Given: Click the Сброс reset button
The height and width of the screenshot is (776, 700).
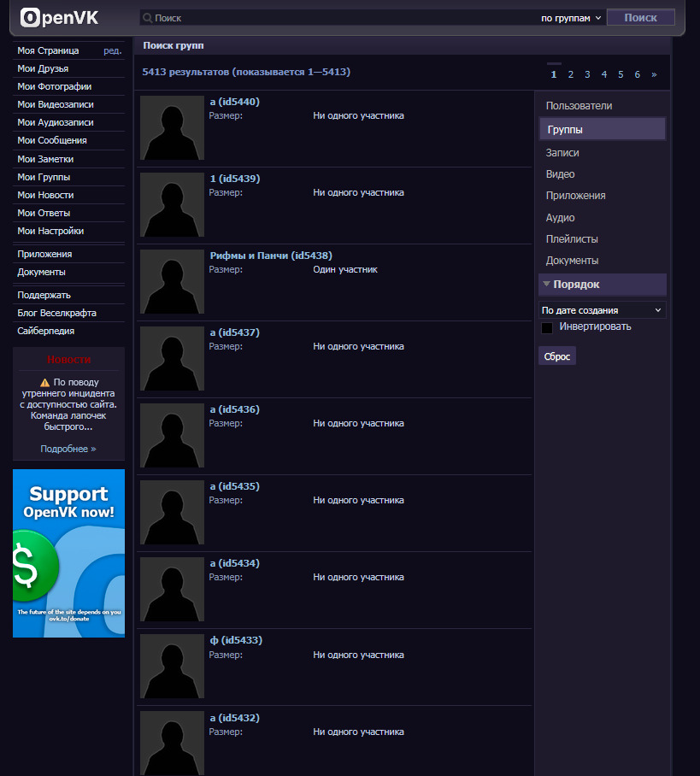Looking at the screenshot, I should pos(556,356).
